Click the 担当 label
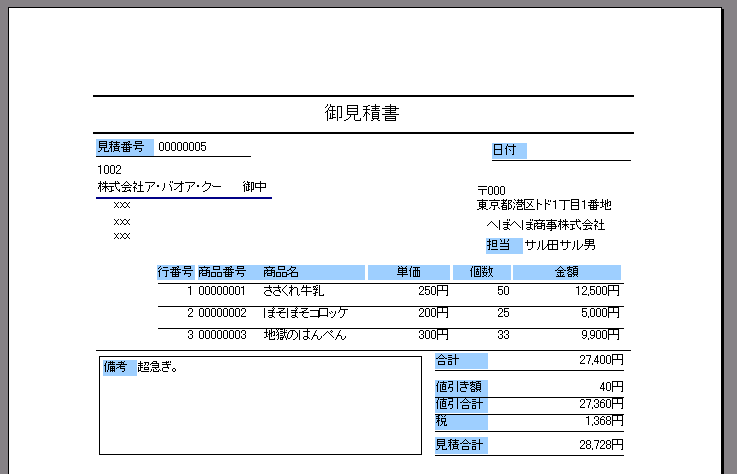 click(x=504, y=245)
